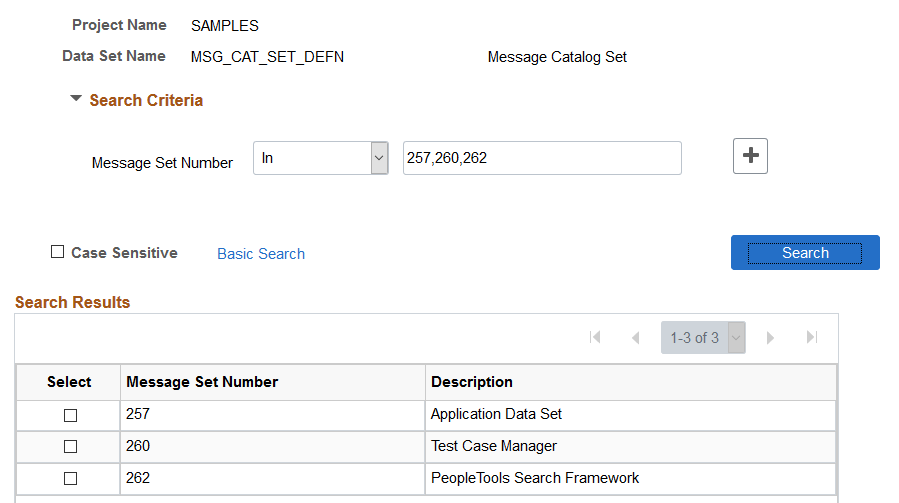Toggle the Case Sensitive checkbox
899x503 pixels.
(x=57, y=252)
